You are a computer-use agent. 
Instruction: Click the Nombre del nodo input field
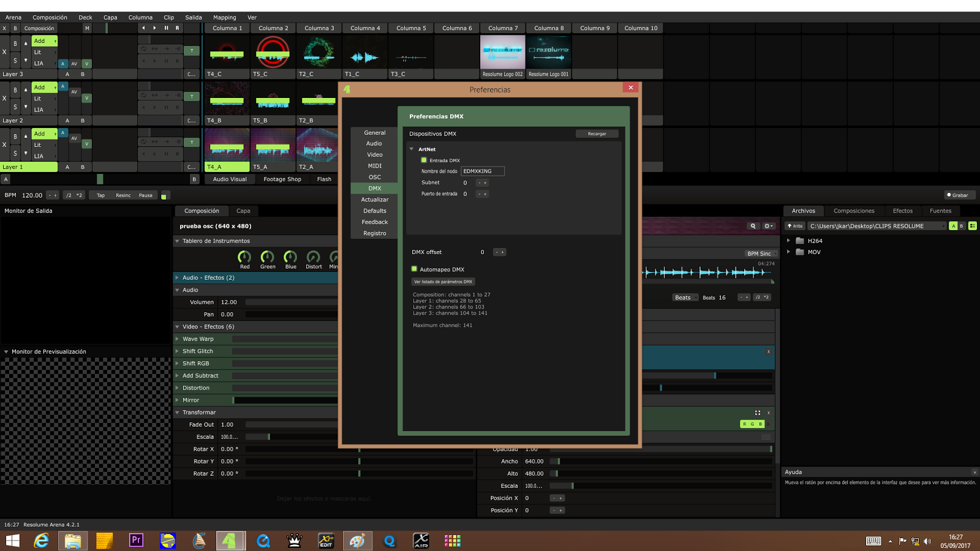tap(483, 171)
